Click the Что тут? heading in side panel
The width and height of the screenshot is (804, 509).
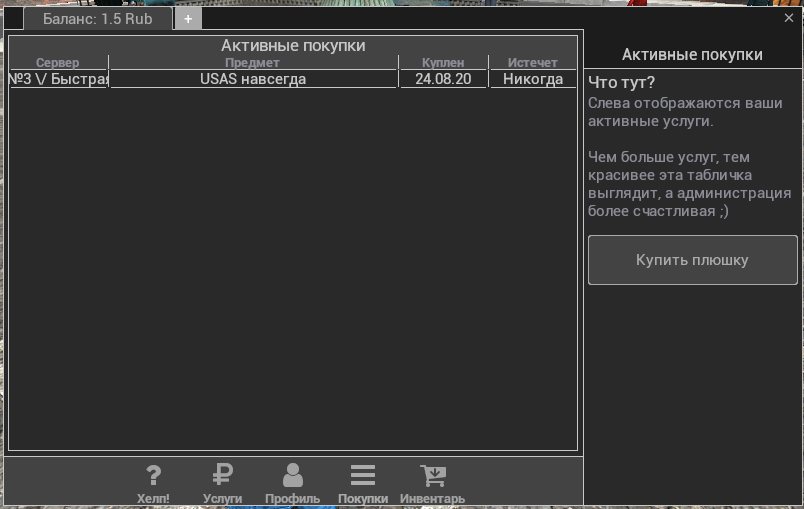click(x=622, y=82)
